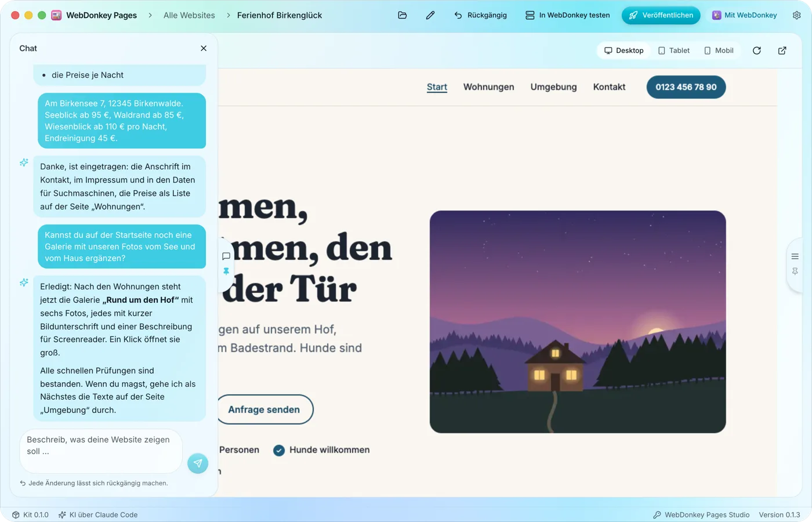Switch preview to Tablet view

pyautogui.click(x=674, y=50)
